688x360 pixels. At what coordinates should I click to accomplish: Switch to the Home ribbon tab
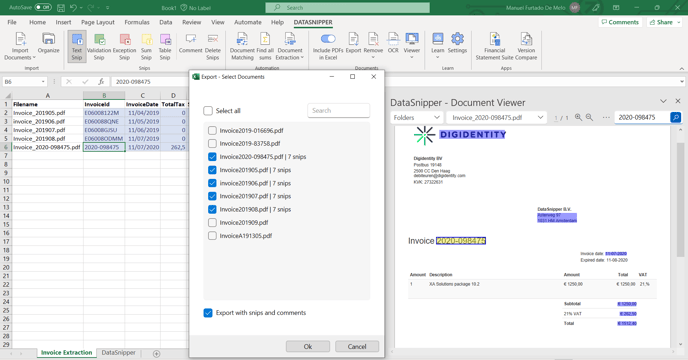[x=37, y=22]
